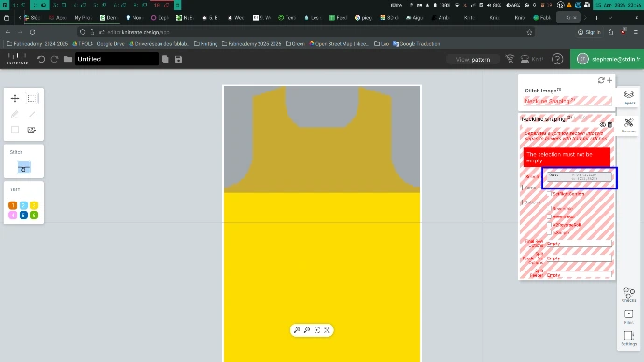Click the Untitled project name field

pyautogui.click(x=117, y=59)
